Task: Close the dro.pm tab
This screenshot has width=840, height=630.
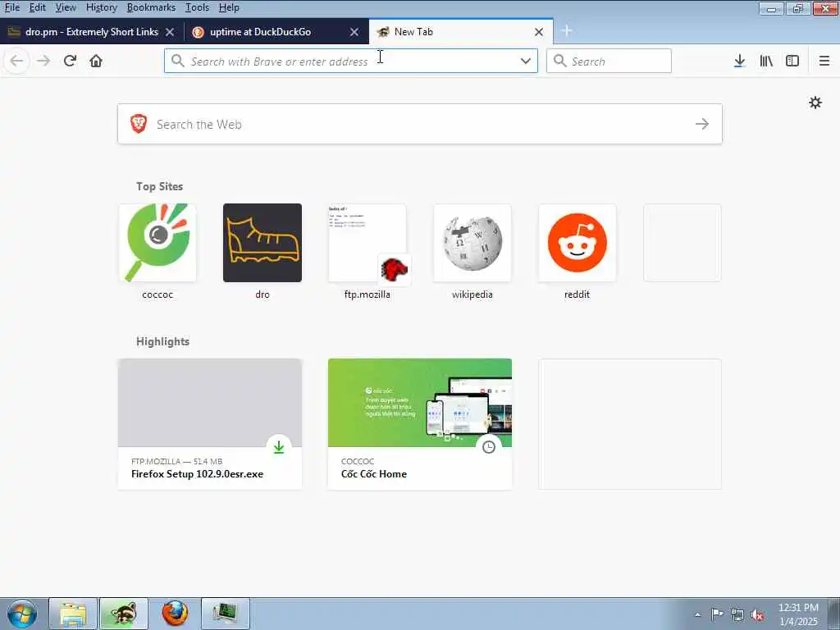Action: coord(170,32)
